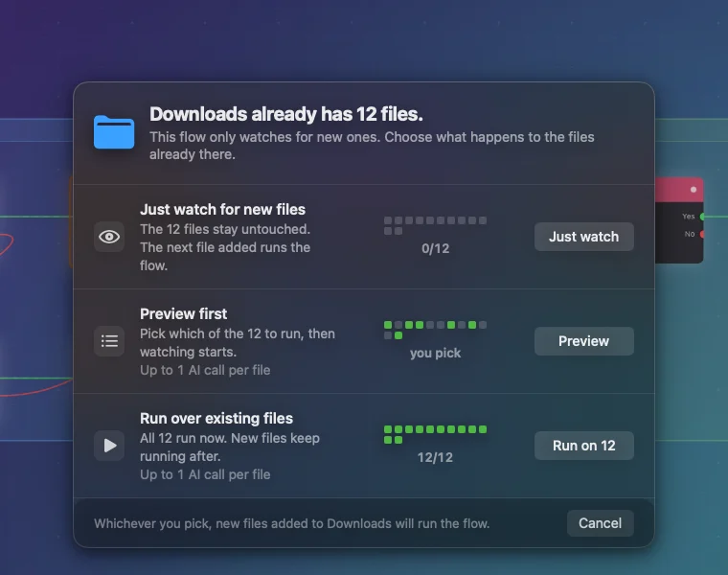
Task: Click the "Run over existing files" heading
Action: click(x=216, y=419)
